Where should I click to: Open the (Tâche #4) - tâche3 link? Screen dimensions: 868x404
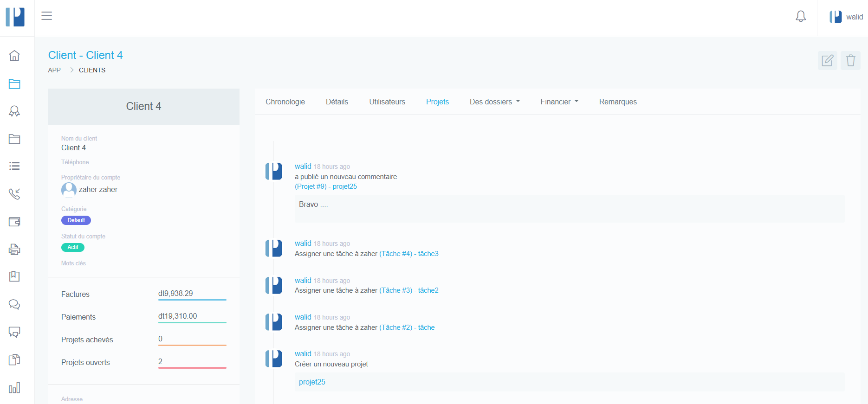[x=408, y=254]
